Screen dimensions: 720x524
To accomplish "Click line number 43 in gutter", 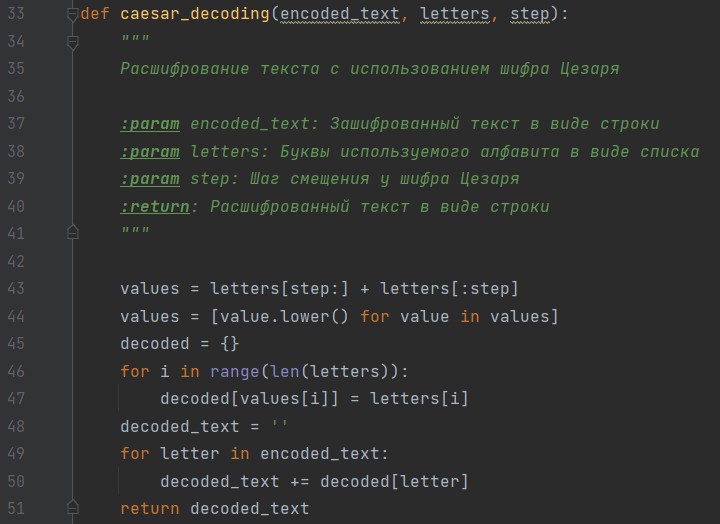I will point(15,289).
